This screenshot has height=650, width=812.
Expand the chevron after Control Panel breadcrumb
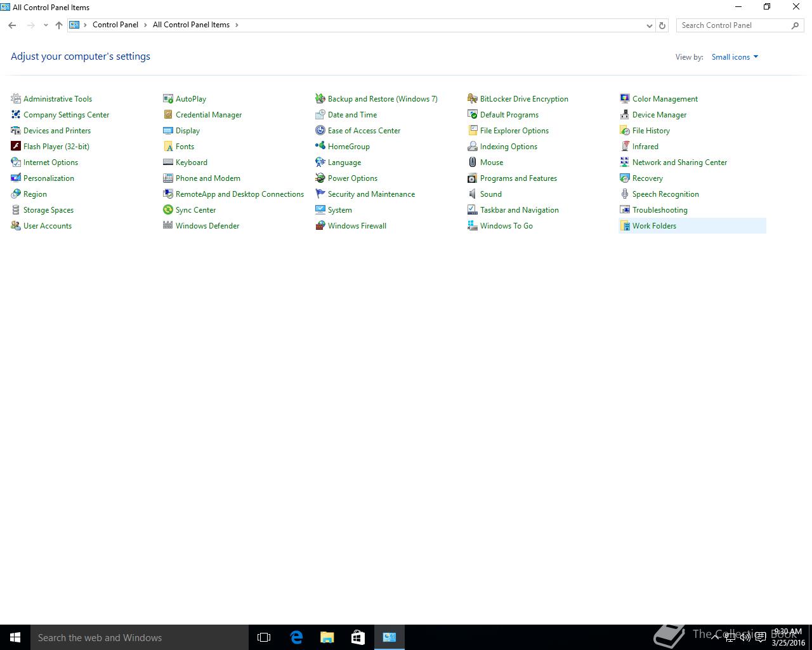pos(145,25)
